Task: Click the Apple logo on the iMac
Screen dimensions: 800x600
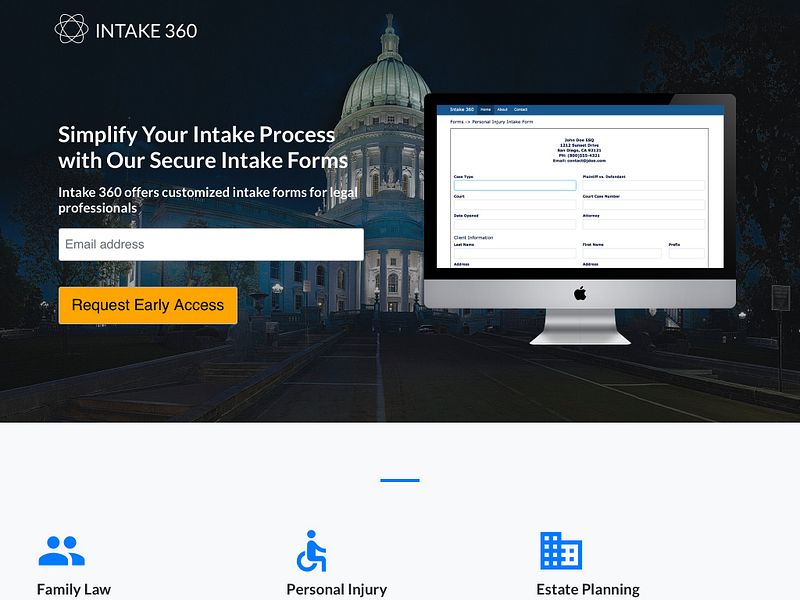Action: pyautogui.click(x=580, y=293)
